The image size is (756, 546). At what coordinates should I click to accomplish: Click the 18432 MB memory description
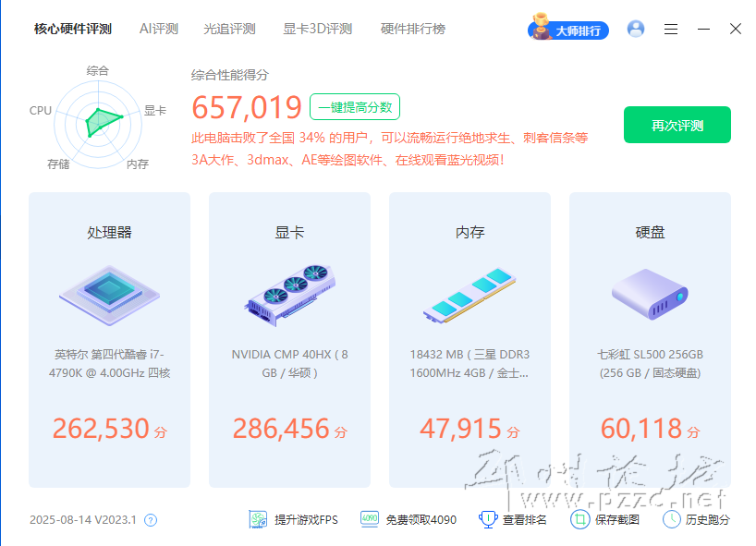coord(469,363)
